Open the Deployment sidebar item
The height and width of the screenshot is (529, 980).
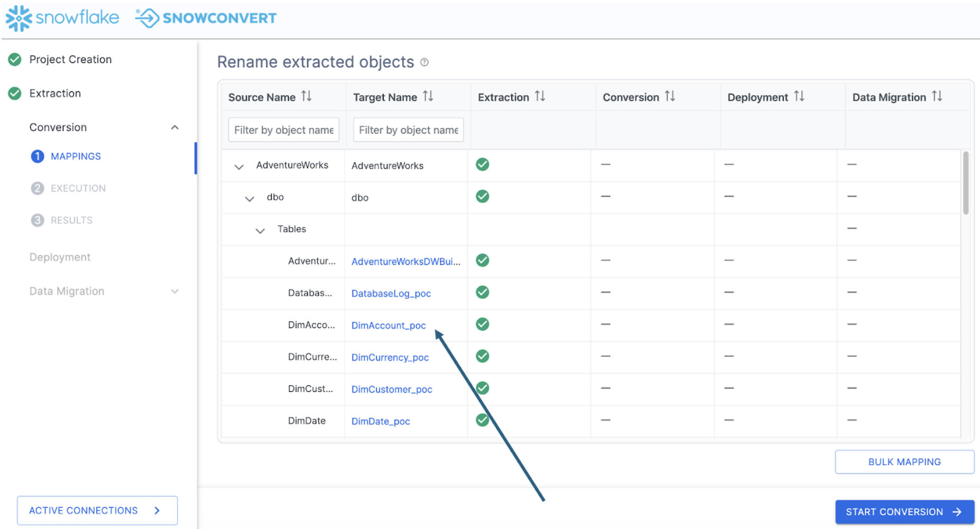(x=60, y=257)
